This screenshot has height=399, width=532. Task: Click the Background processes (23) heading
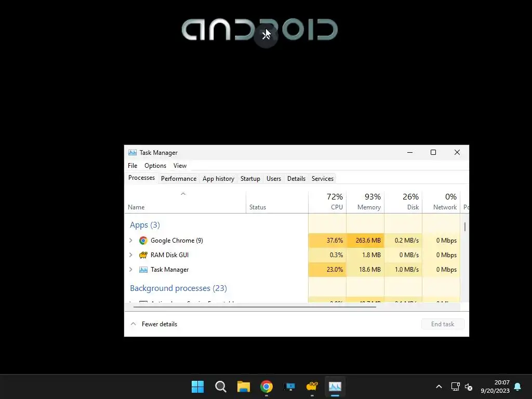[179, 288]
